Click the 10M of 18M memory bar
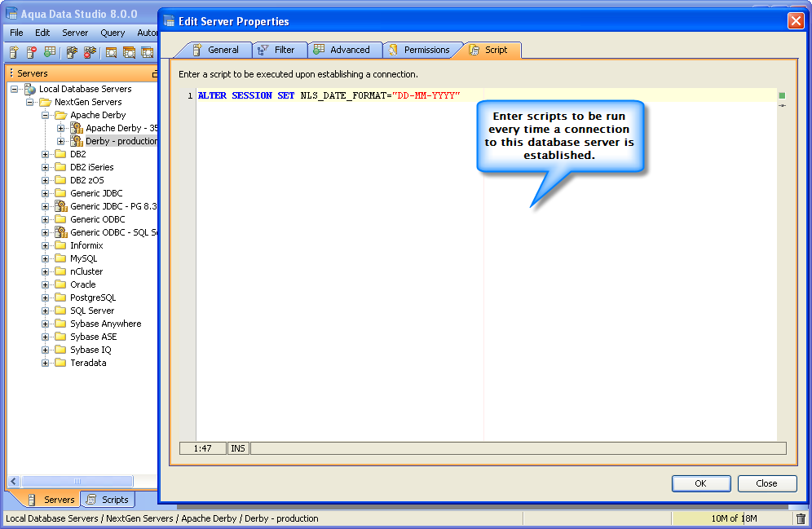Image resolution: width=812 pixels, height=529 pixels. tap(733, 518)
